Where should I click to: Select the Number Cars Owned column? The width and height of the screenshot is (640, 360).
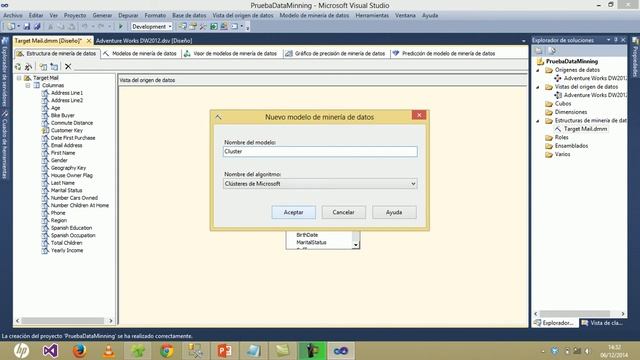[x=74, y=198]
